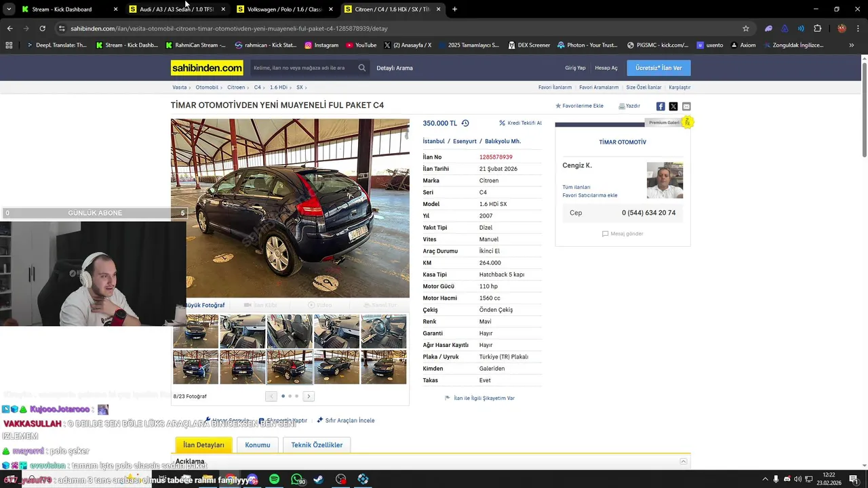The height and width of the screenshot is (488, 868).
Task: Click Ücretsiz İlan Ver button
Action: 658,68
